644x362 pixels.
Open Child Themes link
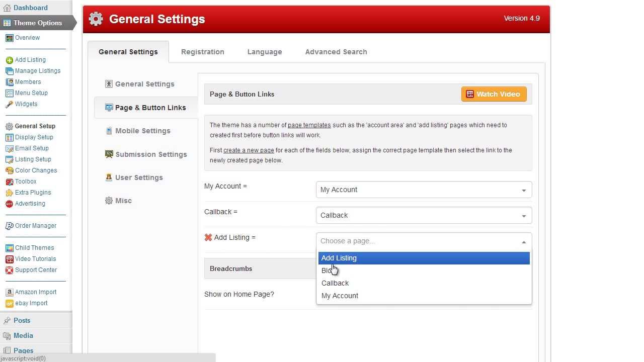[34, 248]
